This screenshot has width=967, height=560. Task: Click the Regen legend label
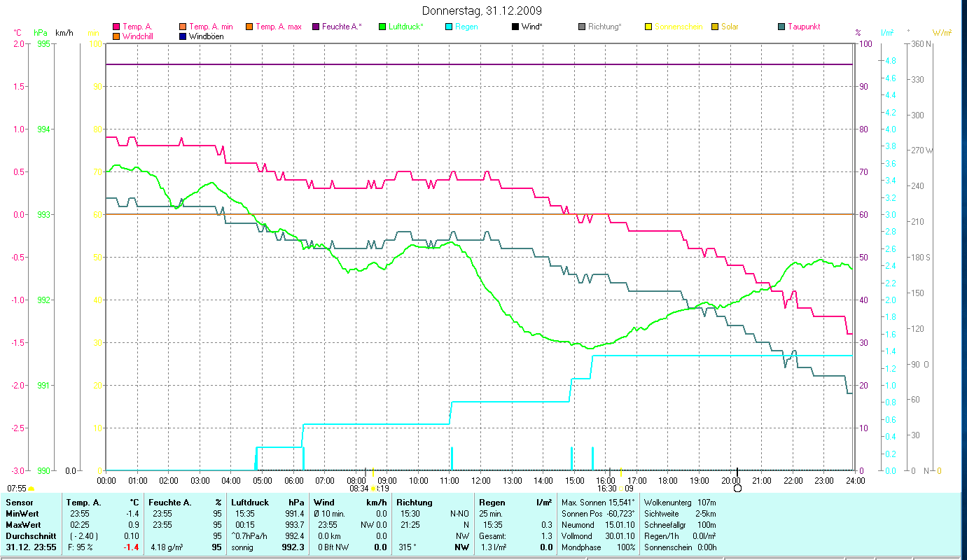coord(466,27)
